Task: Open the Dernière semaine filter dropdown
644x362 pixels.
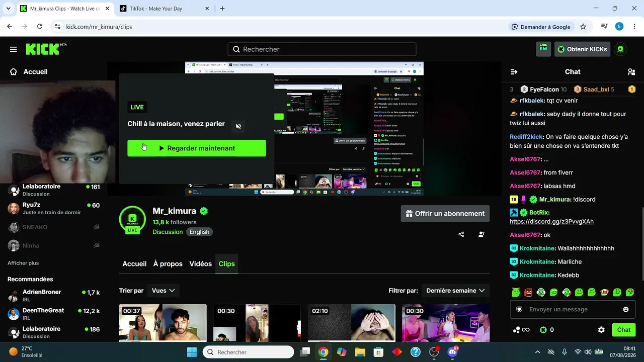Action: tap(455, 291)
